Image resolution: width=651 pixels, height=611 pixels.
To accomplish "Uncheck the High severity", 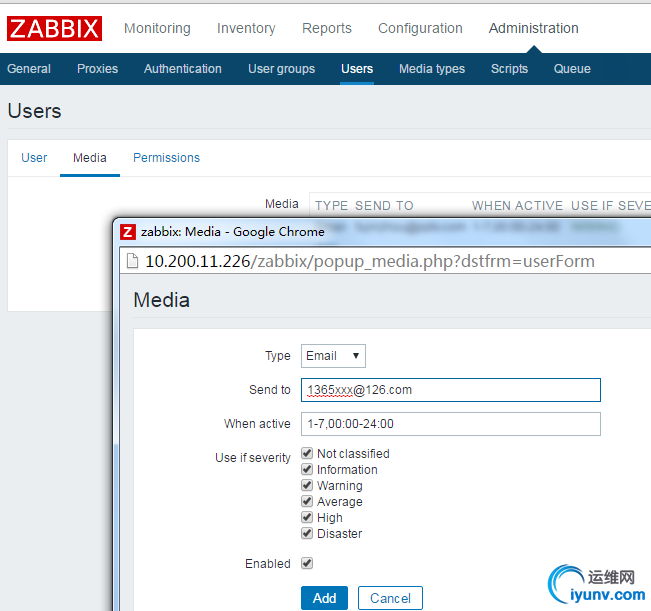I will 307,517.
